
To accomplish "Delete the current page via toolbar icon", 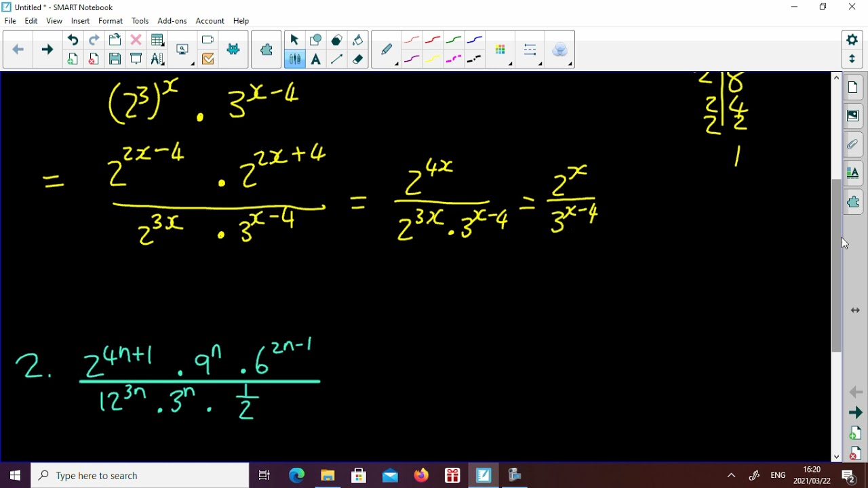I will [x=94, y=59].
